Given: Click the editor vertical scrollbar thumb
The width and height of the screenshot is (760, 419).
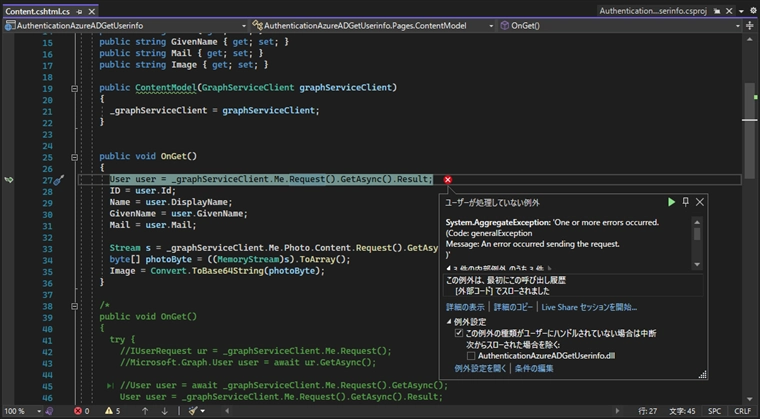Looking at the screenshot, I should [749, 131].
